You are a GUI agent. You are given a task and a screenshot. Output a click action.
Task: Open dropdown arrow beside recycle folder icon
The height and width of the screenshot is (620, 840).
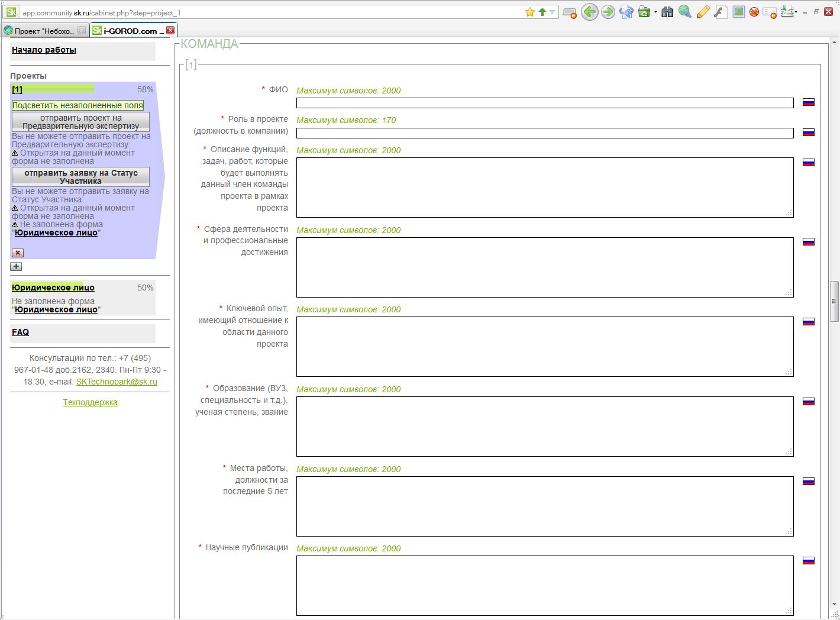click(655, 12)
